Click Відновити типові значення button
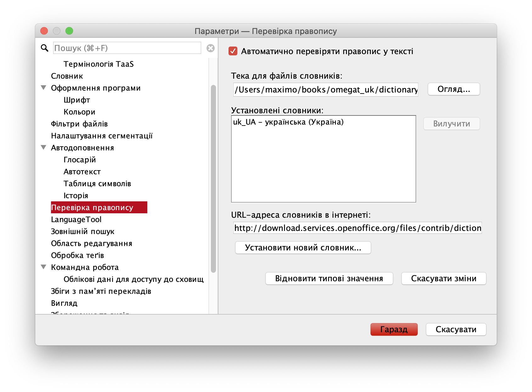 [329, 278]
